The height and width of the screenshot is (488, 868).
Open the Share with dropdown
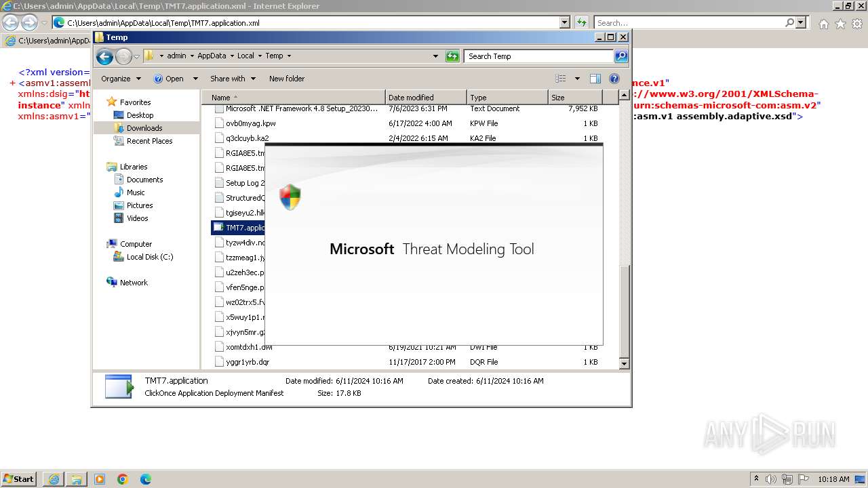point(233,79)
